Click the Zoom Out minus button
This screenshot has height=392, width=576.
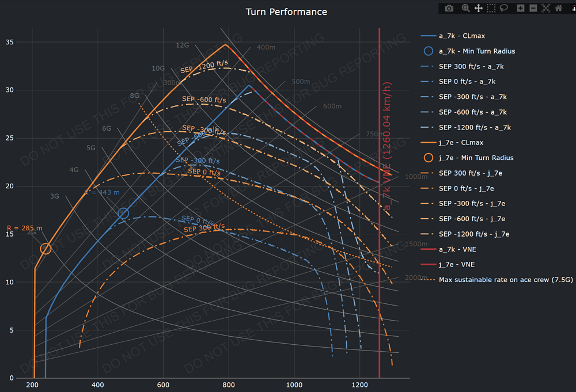533,8
